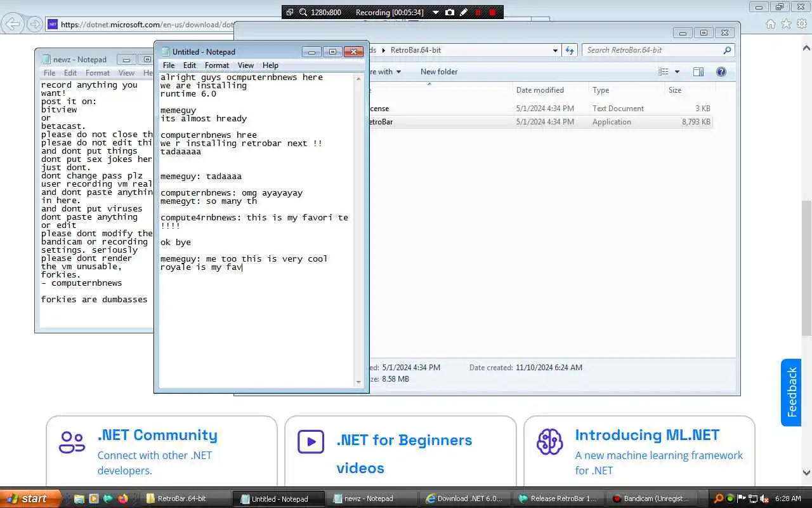Open View menu in Untitled Notepad
This screenshot has width=812, height=508.
pyautogui.click(x=246, y=65)
